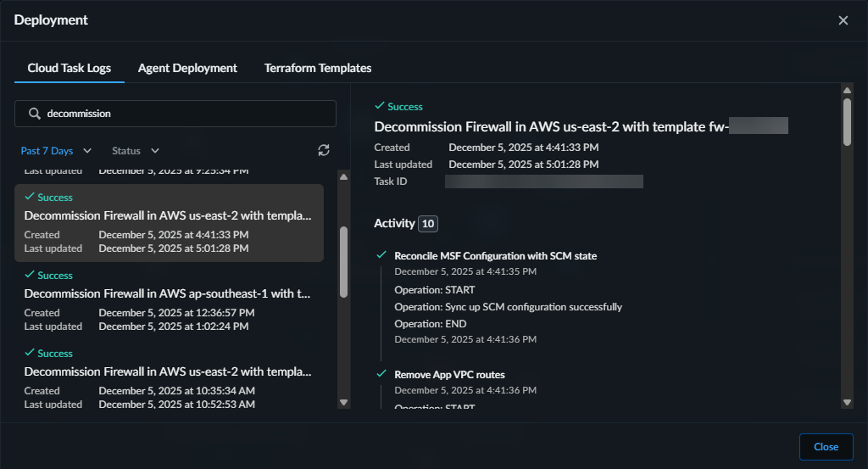Viewport: 868px width, 469px height.
Task: Click checkmark beside Remove App VPC routes
Action: pyautogui.click(x=381, y=374)
